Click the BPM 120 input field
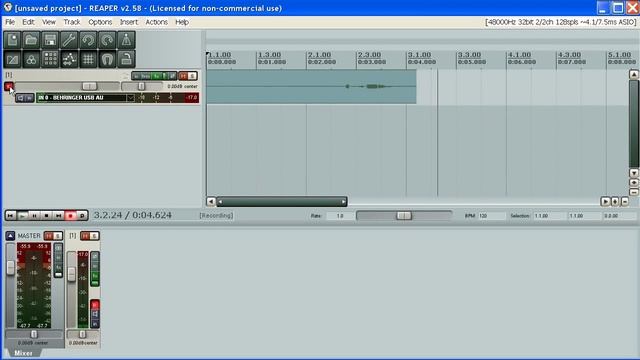The width and height of the screenshot is (640, 360). [491, 216]
